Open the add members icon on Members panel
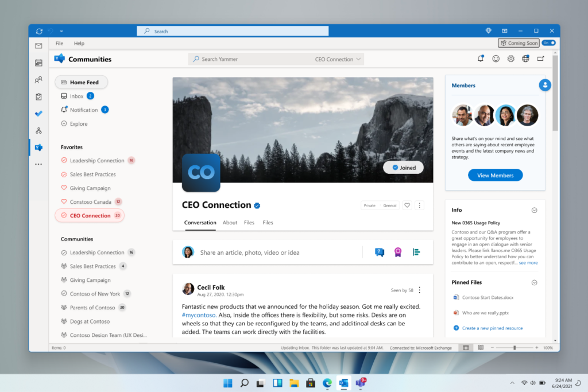 [544, 85]
